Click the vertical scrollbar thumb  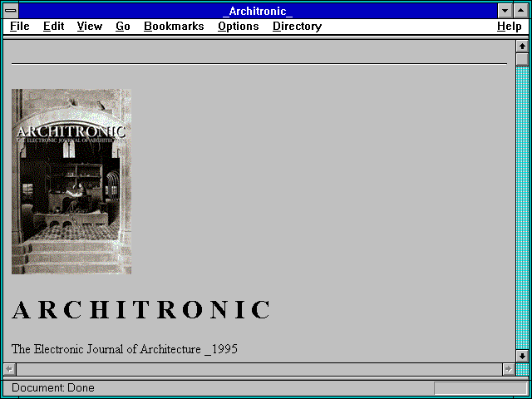click(522, 59)
